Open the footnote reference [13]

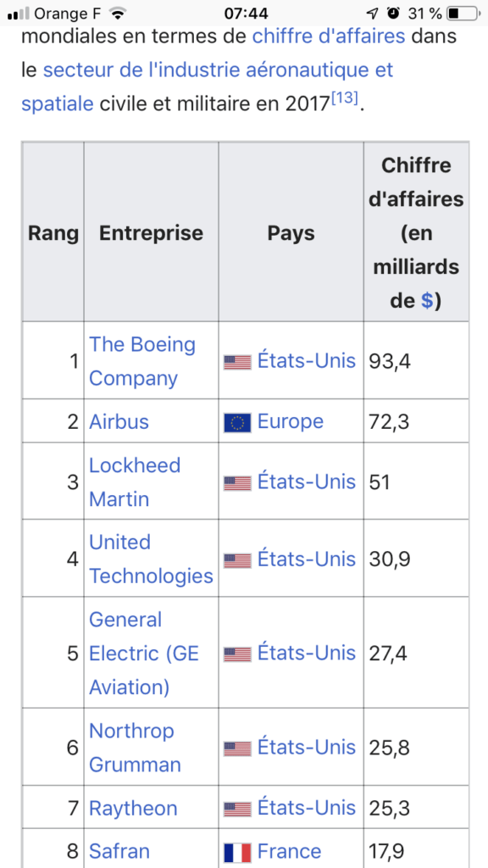point(344,99)
